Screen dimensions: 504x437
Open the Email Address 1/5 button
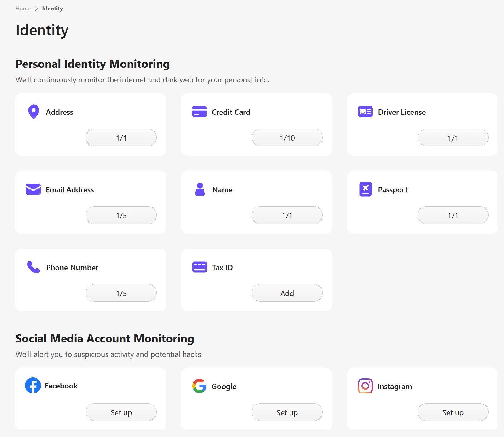(x=121, y=215)
